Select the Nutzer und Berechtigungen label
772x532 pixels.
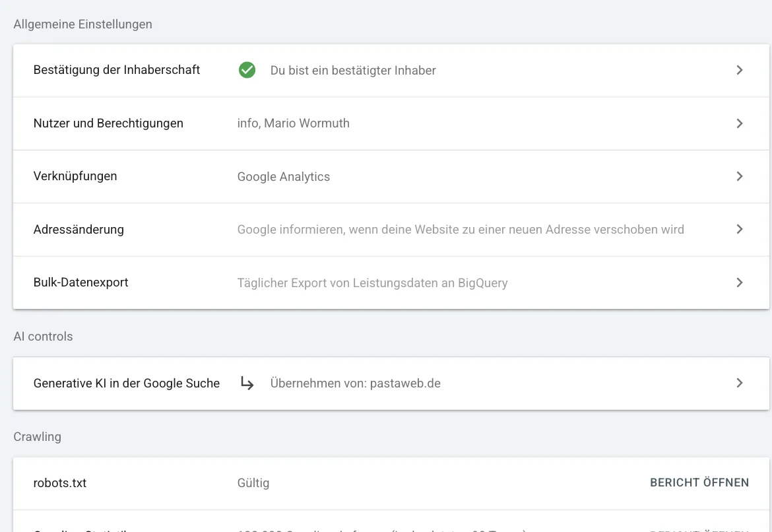coord(108,123)
